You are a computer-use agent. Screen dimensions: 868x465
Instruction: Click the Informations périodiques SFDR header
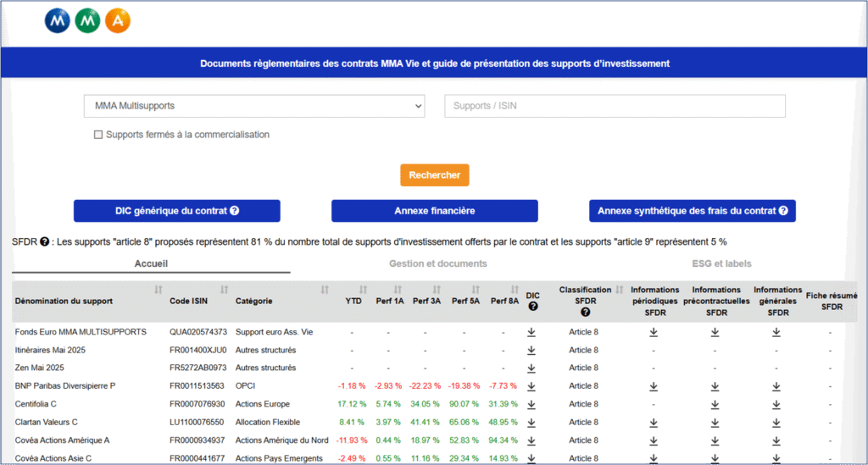(x=655, y=302)
